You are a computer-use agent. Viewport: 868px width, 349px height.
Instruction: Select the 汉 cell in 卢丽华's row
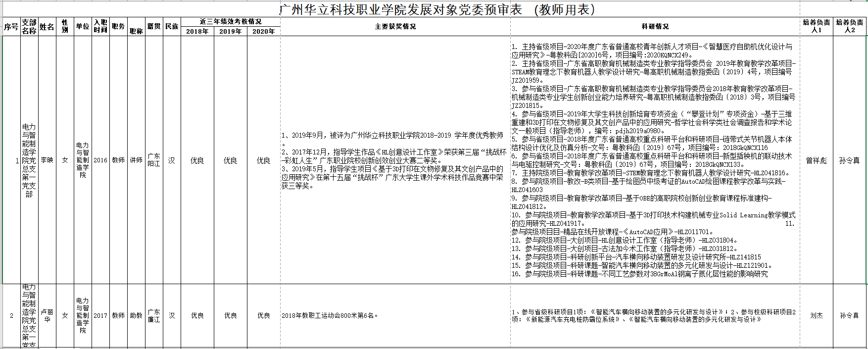click(172, 316)
